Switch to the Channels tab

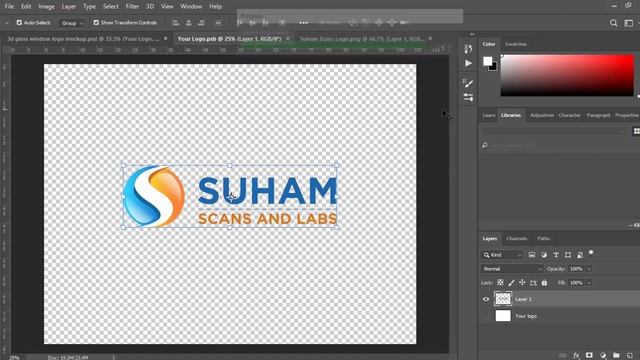pos(517,238)
